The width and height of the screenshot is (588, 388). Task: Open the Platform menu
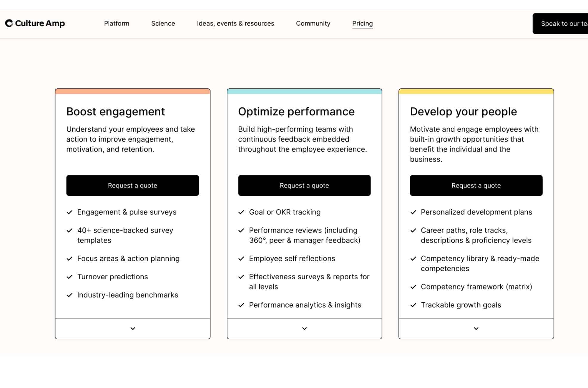[x=116, y=23]
